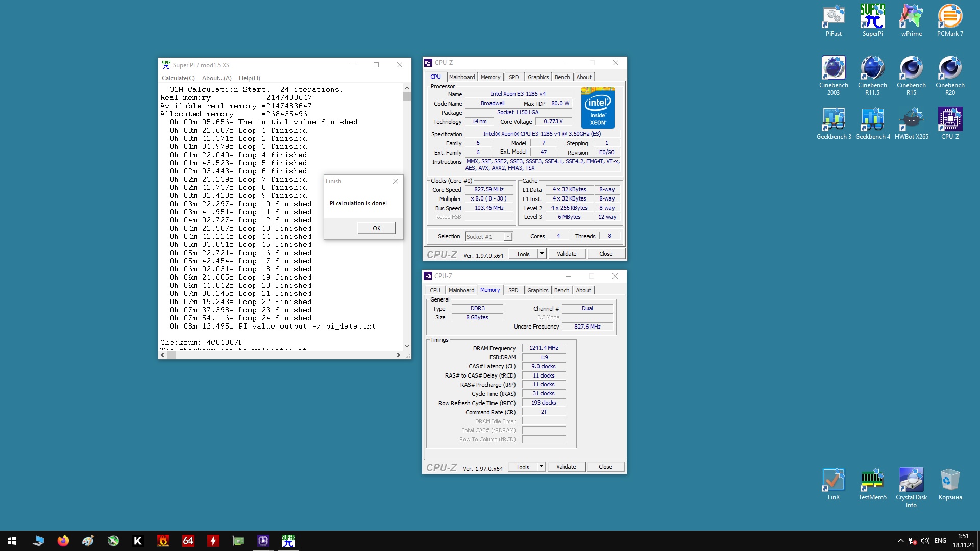This screenshot has height=551, width=980.
Task: Open the Cinebench R11.5 desktop shortcut
Action: click(x=872, y=76)
